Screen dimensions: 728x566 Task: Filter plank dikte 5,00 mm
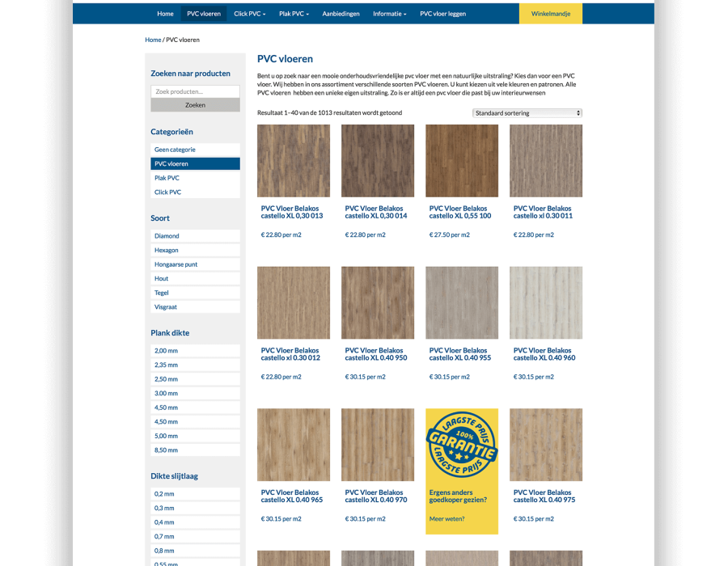pyautogui.click(x=195, y=436)
